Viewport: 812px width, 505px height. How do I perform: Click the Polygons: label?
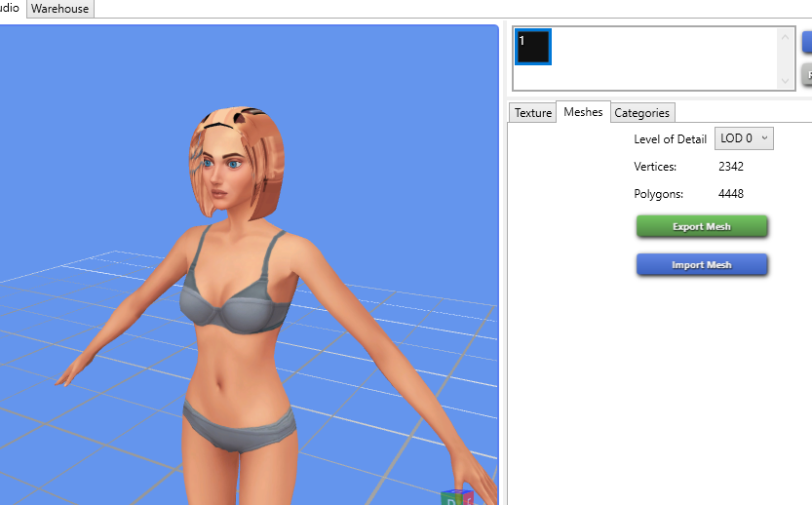coord(658,194)
